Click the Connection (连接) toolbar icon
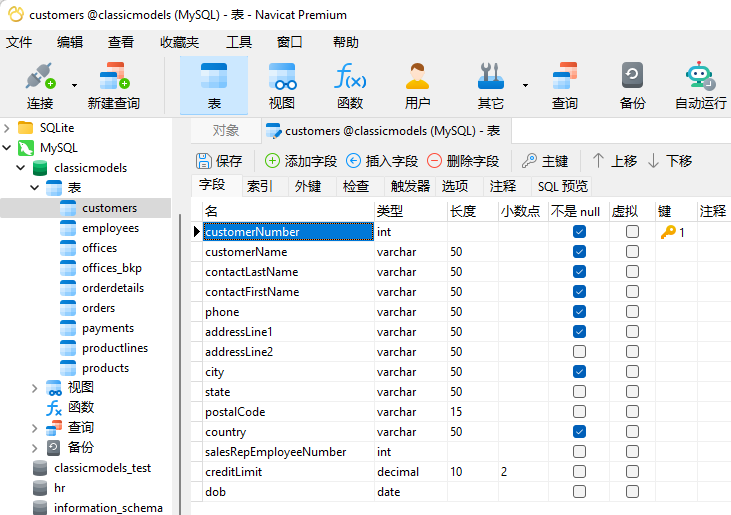The image size is (731, 515). [40, 76]
